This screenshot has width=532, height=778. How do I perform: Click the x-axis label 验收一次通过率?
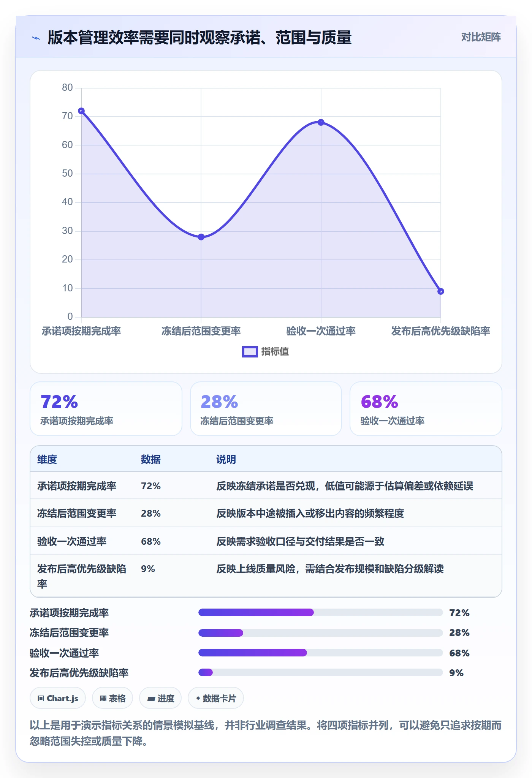tap(321, 331)
